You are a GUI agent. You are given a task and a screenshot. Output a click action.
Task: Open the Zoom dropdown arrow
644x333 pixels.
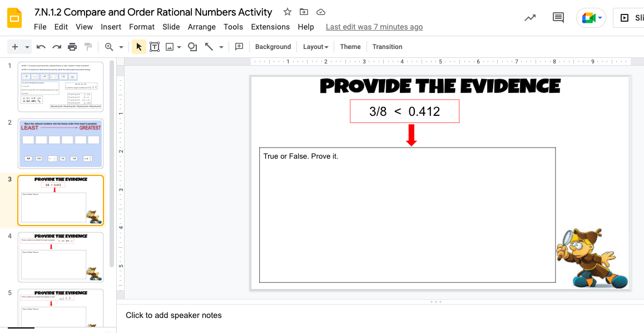tap(121, 47)
